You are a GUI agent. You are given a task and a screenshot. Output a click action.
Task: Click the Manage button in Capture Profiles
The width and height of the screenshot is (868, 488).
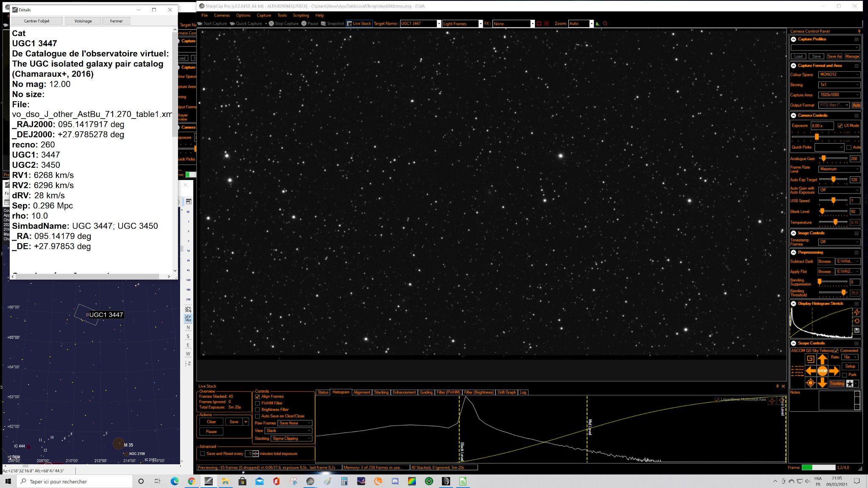click(x=852, y=56)
